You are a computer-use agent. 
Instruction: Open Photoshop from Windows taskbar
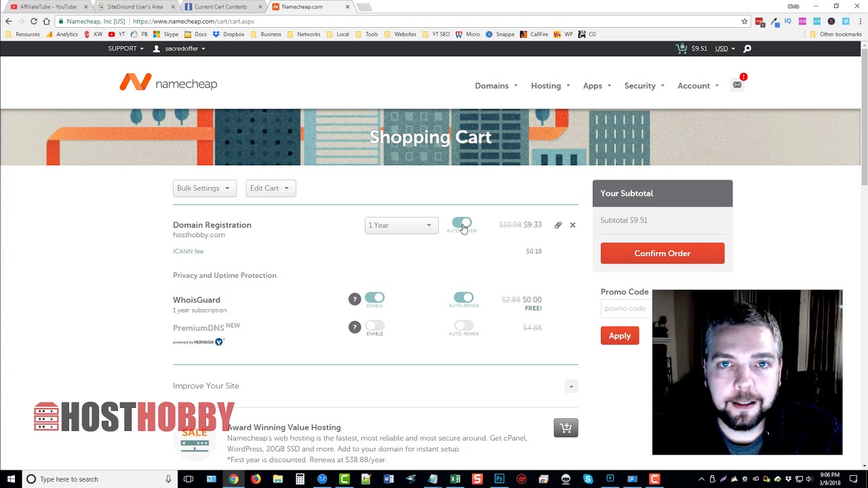pos(500,479)
